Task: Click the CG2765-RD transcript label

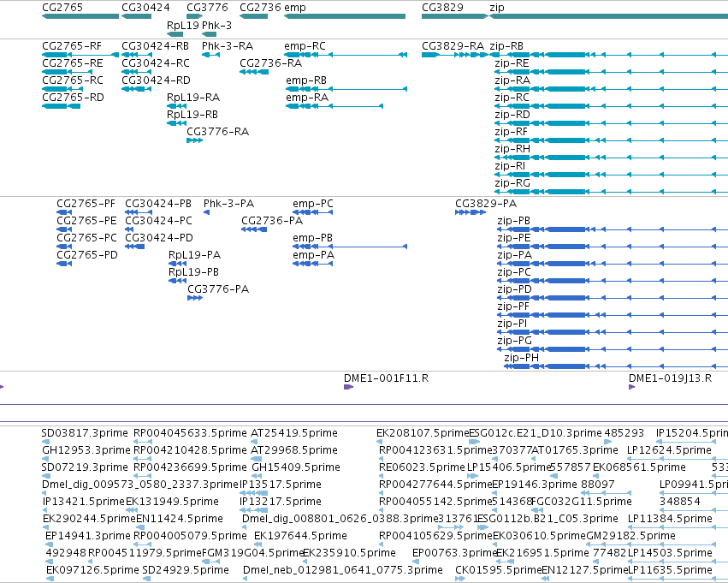Action: 73,98
